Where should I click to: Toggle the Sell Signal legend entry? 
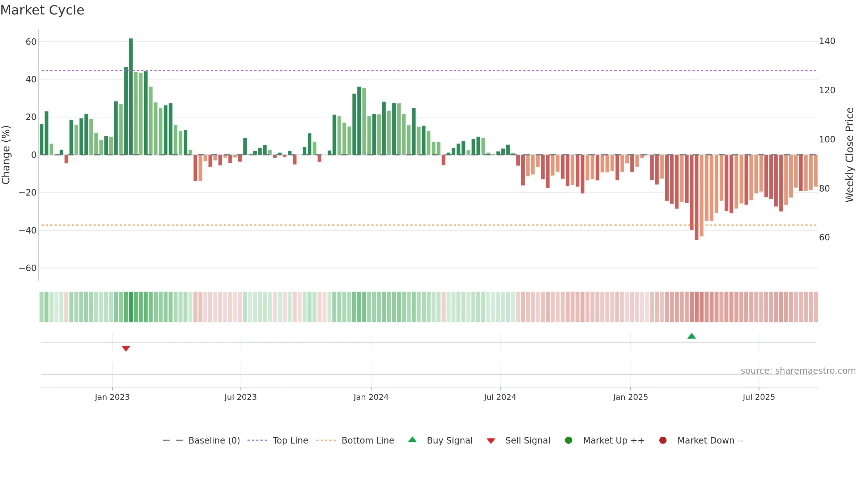pos(519,440)
